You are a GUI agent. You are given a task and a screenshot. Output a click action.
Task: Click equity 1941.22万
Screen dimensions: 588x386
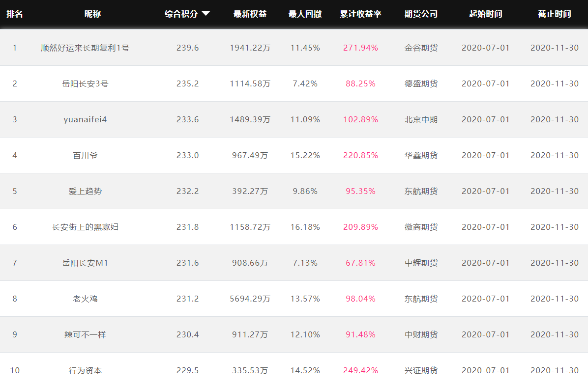[x=250, y=48]
